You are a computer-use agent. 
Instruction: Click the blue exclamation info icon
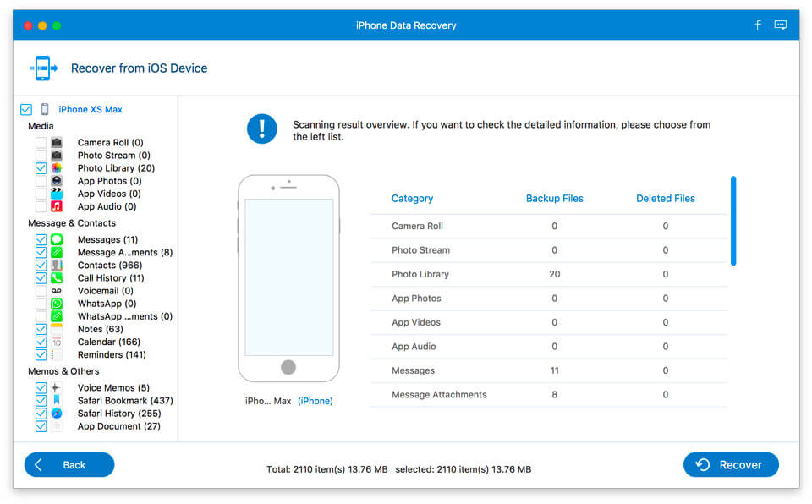coord(261,129)
